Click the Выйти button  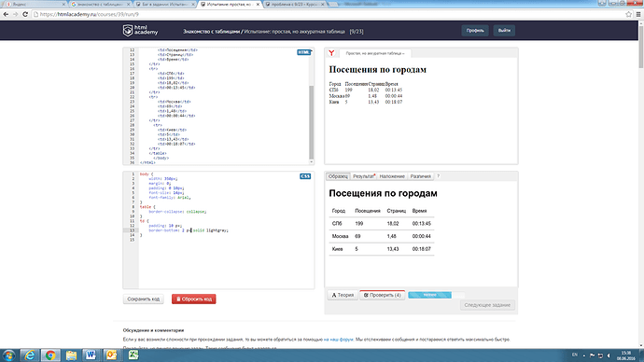pos(504,31)
